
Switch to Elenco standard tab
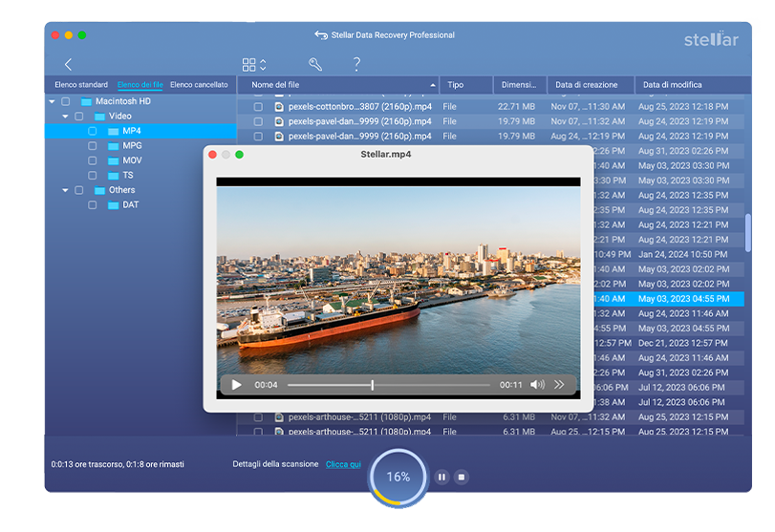(81, 85)
